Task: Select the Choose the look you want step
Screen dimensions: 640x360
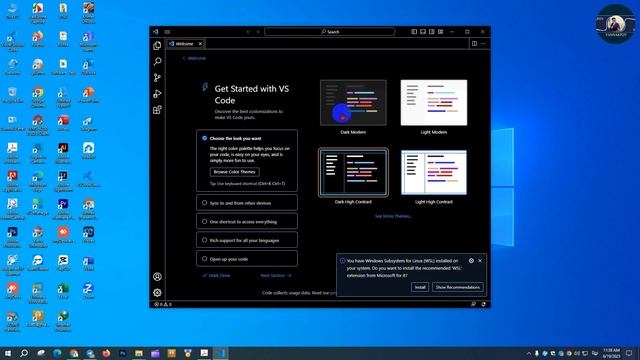Action: tap(247, 160)
